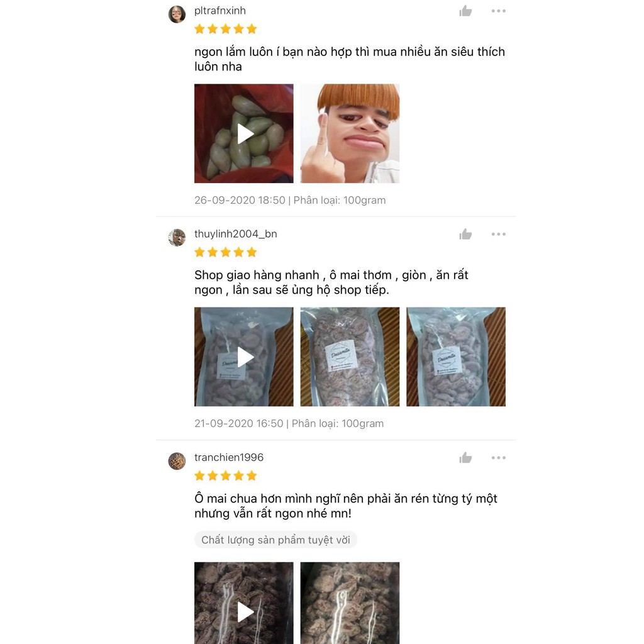Like thuylinh2004_bn's review with thumbs-up
Screen dimensions: 644x644
[465, 234]
